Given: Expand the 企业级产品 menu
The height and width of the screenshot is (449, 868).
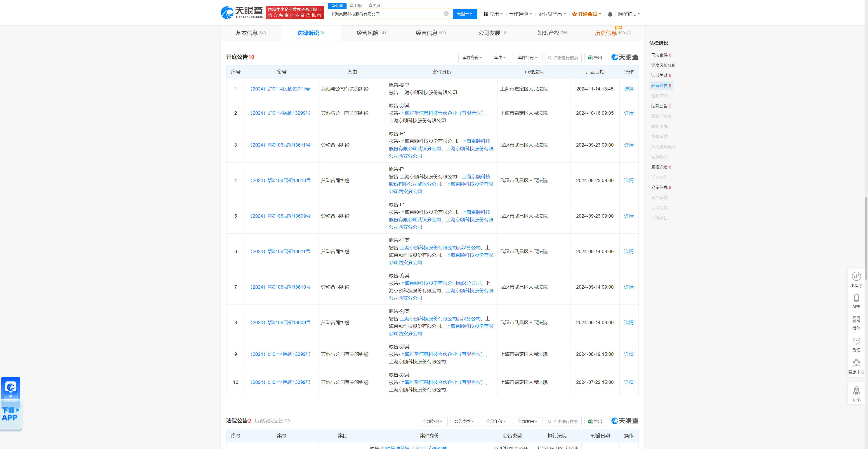Looking at the screenshot, I should (x=552, y=14).
